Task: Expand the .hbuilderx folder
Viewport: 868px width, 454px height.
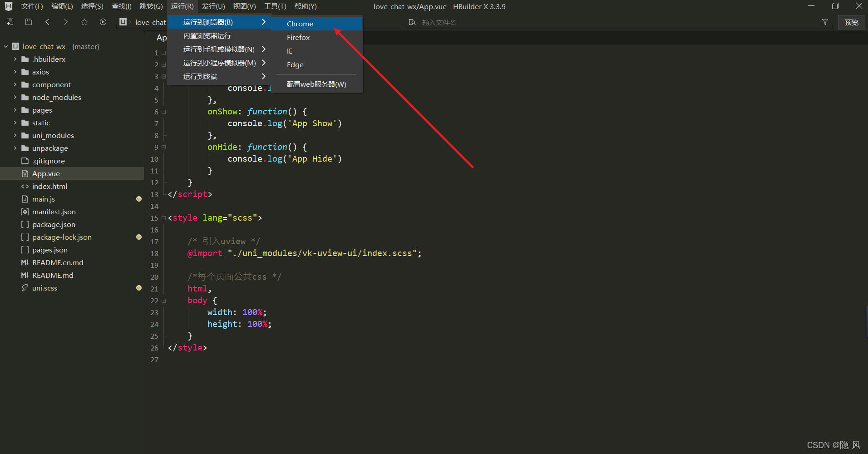Action: tap(15, 59)
